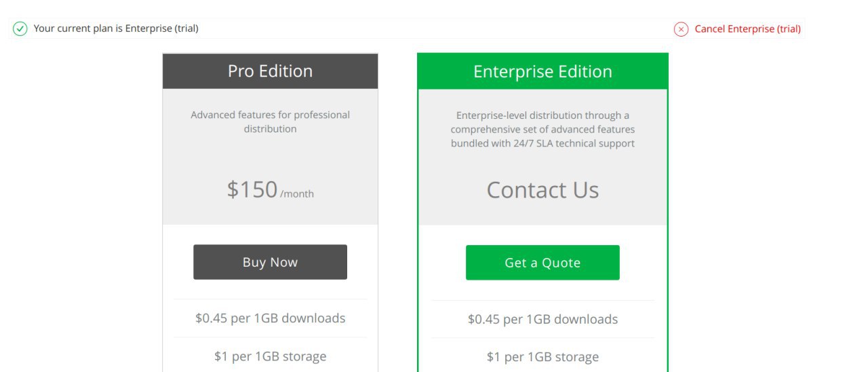
Task: Click the 24/7 SLA technical support line
Action: 542,143
